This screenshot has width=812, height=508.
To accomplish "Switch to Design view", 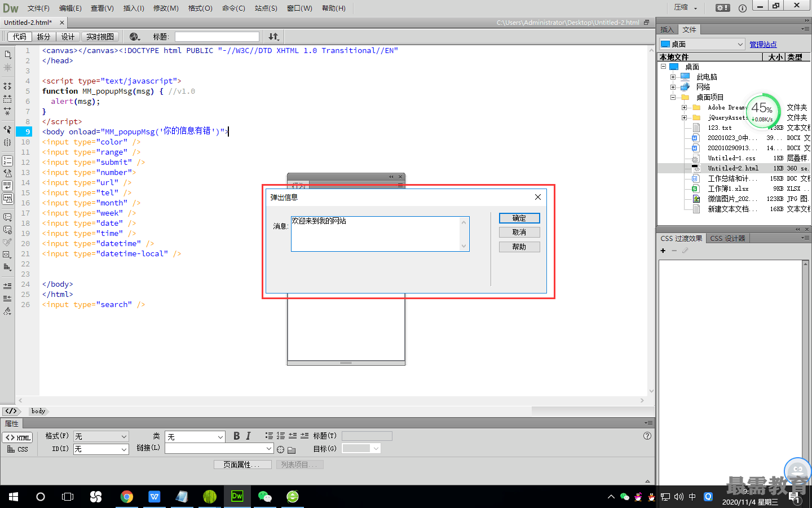I will 68,37.
